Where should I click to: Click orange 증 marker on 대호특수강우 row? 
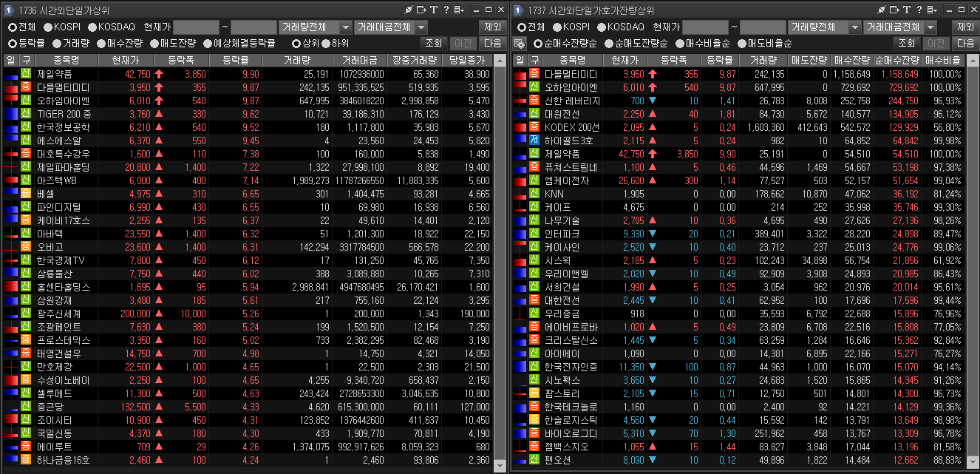coord(26,154)
